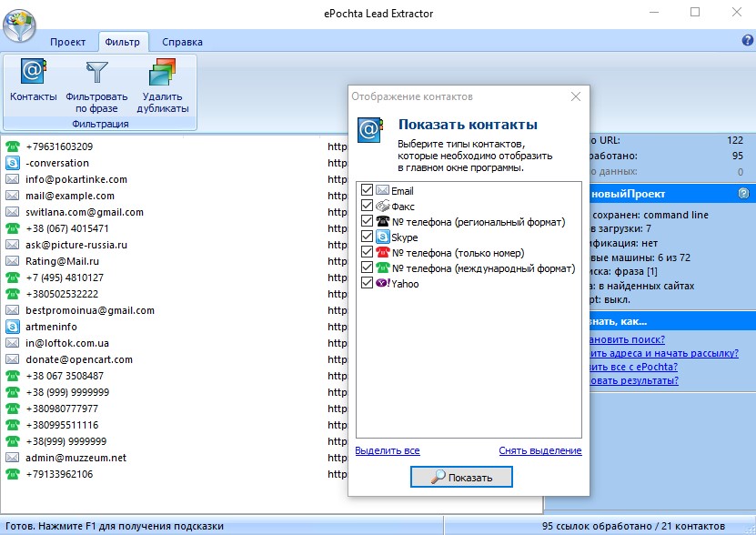
Task: Click Skype icon beside -conversation
Action: pos(13,163)
